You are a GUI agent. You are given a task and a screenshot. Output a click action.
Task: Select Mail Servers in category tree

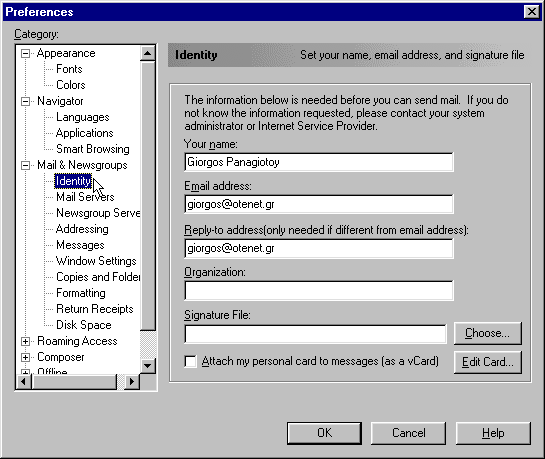(x=85, y=197)
